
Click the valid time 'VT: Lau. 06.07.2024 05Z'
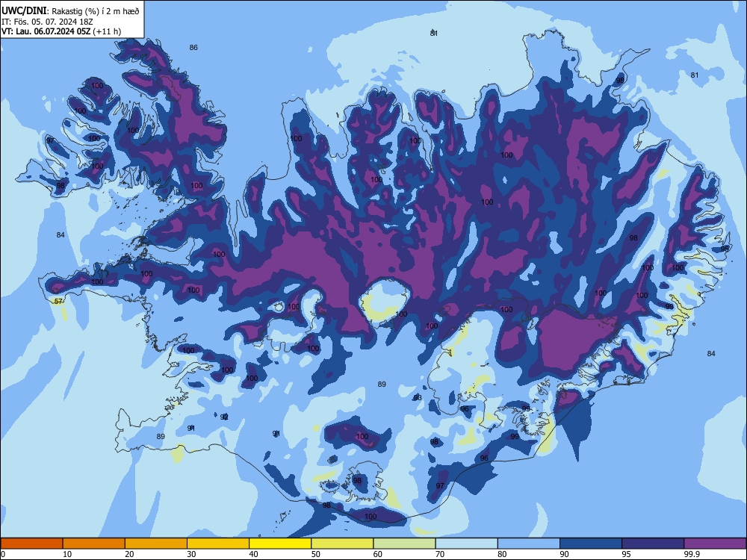(46, 31)
